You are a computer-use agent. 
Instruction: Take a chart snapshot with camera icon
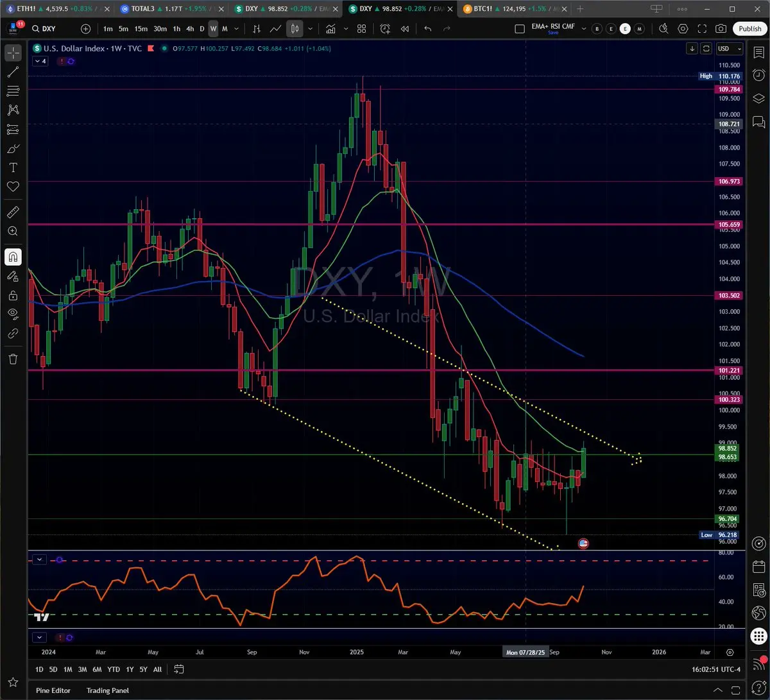(721, 29)
